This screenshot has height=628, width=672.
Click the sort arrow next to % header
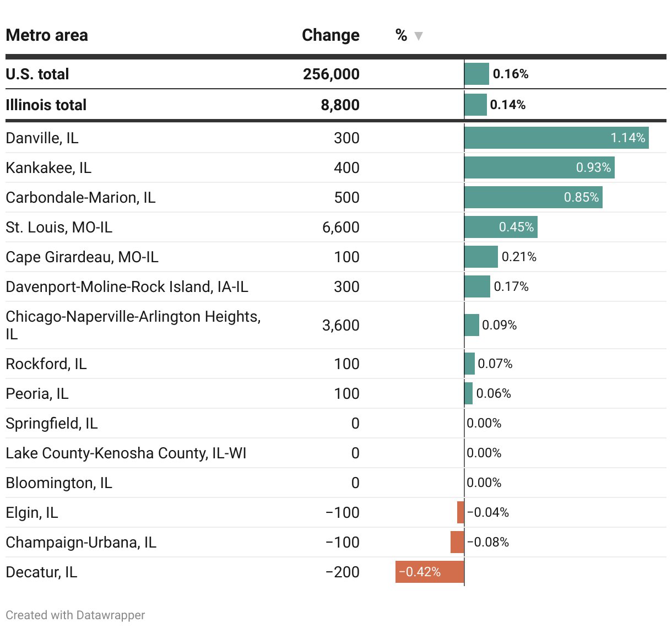pos(418,36)
